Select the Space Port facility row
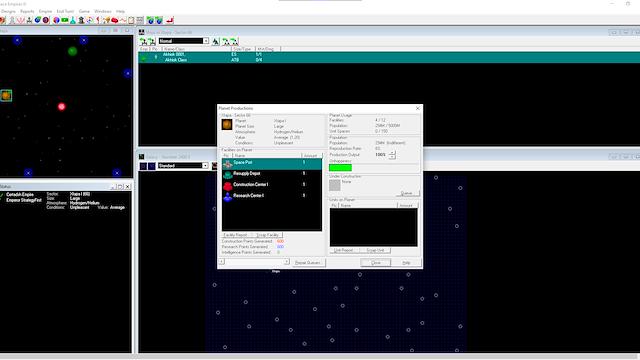Image resolution: width=640 pixels, height=360 pixels. 271,163
